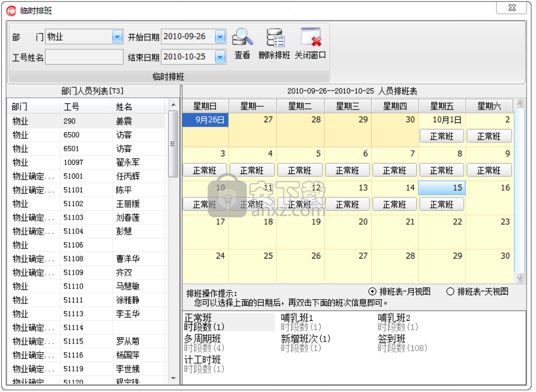Click the 星期日 calendar header
The height and width of the screenshot is (392, 536).
[205, 106]
